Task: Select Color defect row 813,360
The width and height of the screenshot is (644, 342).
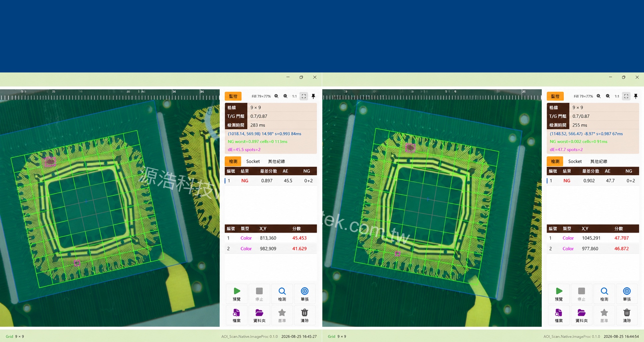Action: [271, 238]
